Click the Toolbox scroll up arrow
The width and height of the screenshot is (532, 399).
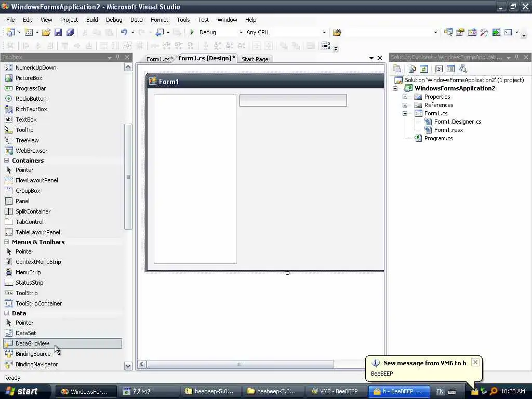point(128,67)
